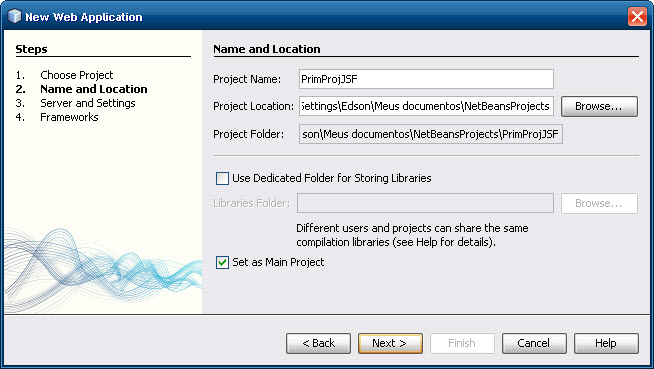
Task: Go to previous step with Back button
Action: 318,343
